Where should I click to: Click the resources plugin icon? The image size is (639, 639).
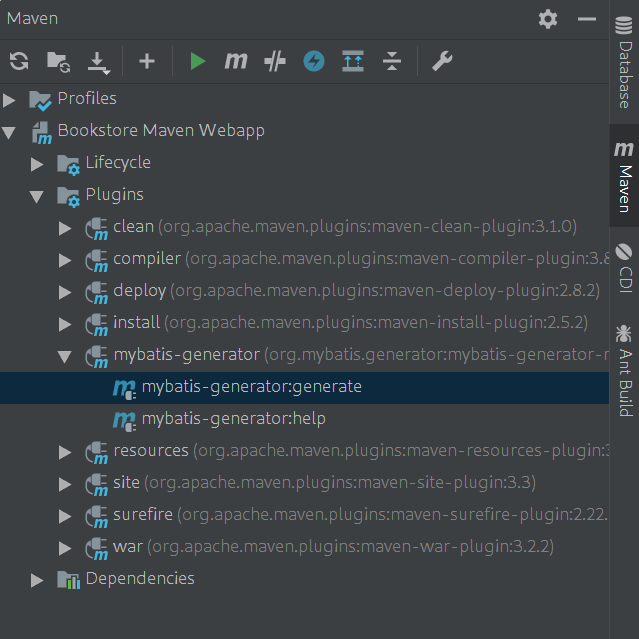pyautogui.click(x=97, y=453)
